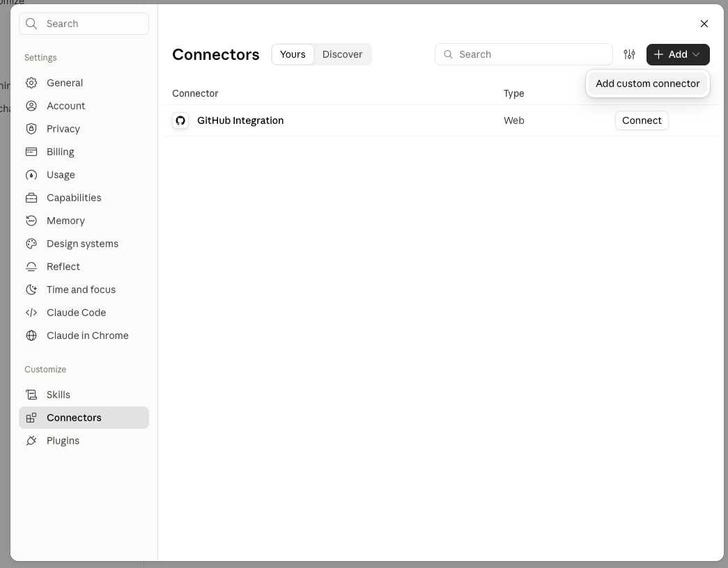
Task: Open Reflect settings
Action: click(84, 267)
